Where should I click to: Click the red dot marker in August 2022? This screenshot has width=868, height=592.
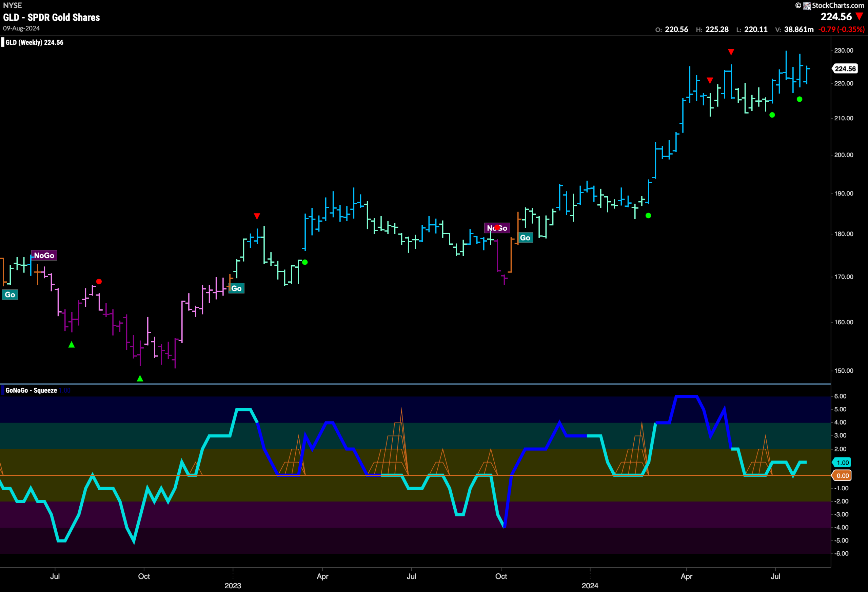(99, 282)
